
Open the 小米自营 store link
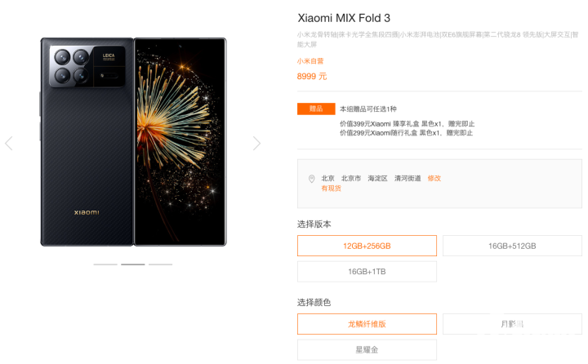click(310, 61)
